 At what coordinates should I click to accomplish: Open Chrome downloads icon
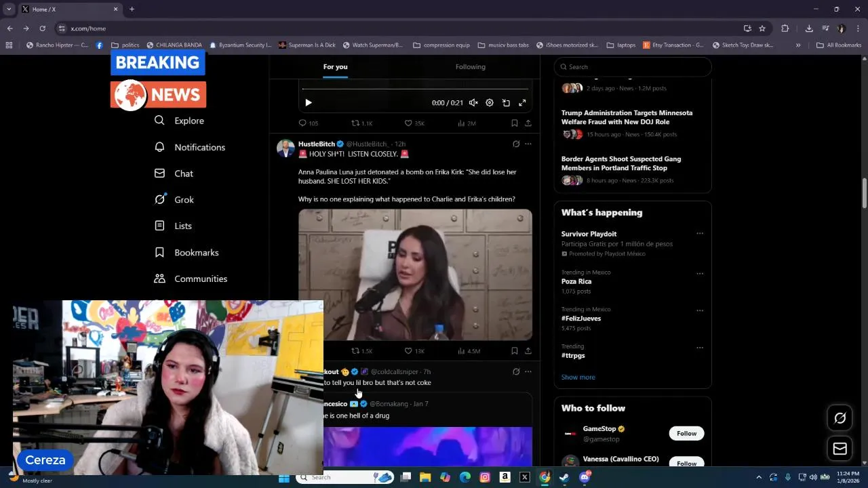[x=809, y=28]
